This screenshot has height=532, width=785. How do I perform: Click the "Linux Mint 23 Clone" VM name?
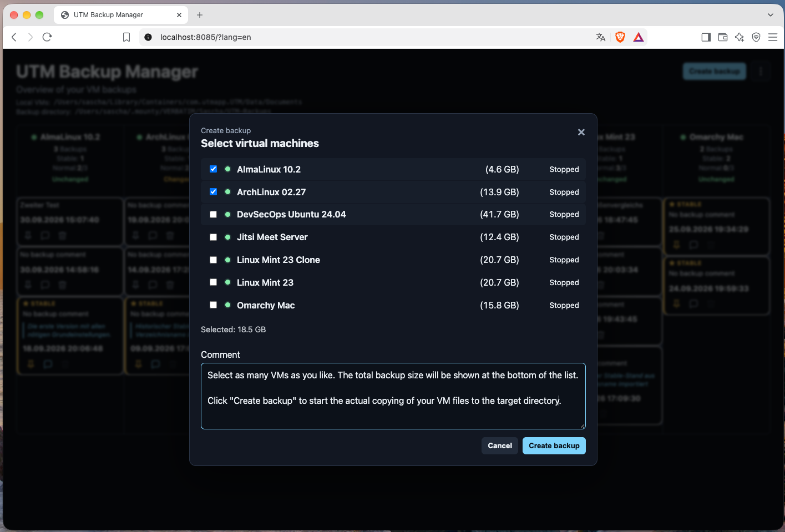click(x=278, y=260)
